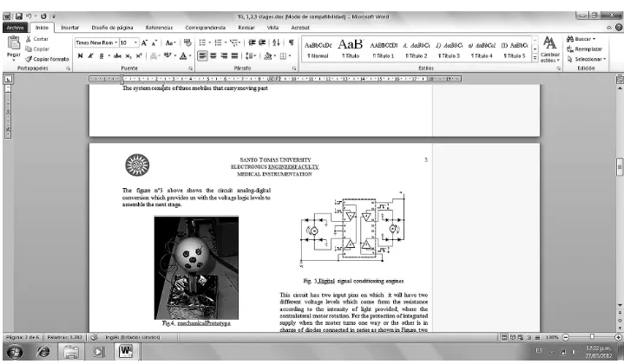Toggle underline (S) formatting
Screen dimensions: 630x364
point(102,55)
